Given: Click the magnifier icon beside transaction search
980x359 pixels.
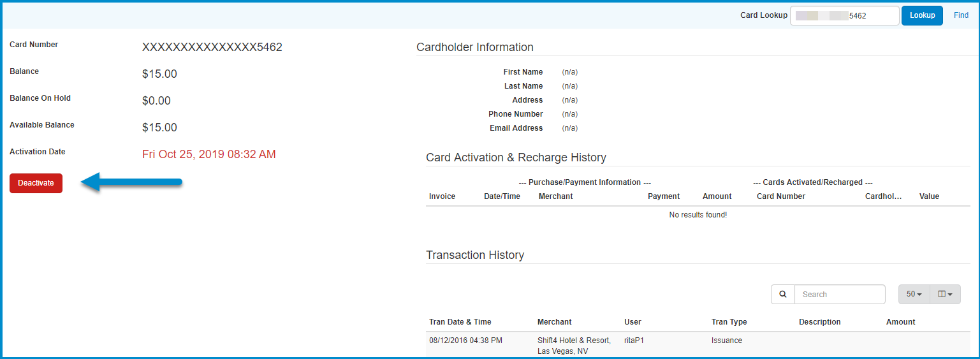Looking at the screenshot, I should [782, 294].
